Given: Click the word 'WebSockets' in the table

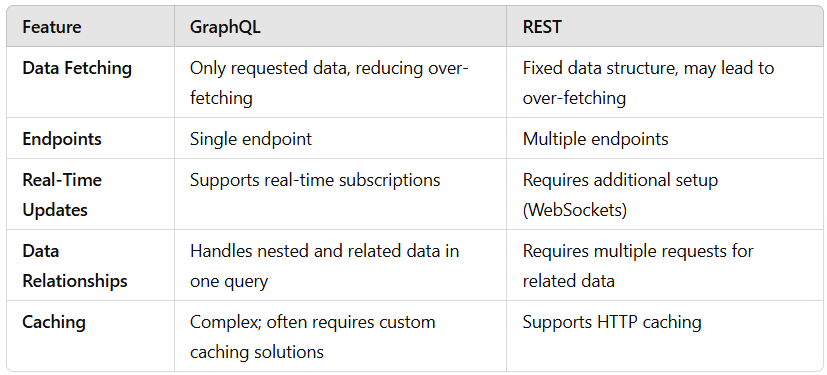Looking at the screenshot, I should [575, 210].
